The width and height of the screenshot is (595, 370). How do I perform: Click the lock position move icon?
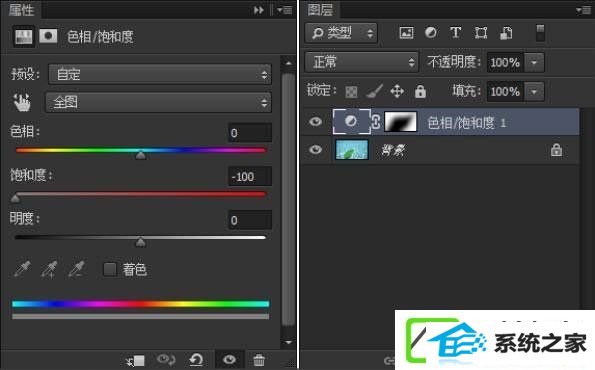(x=397, y=91)
